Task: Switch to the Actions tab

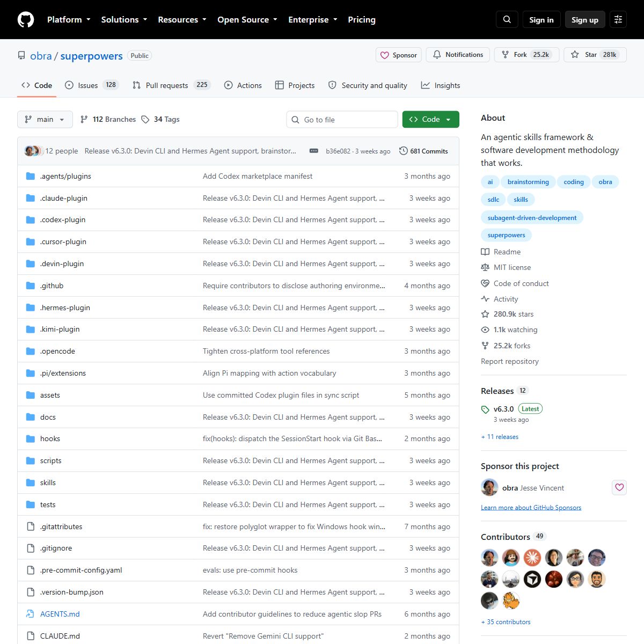Action: tap(243, 85)
